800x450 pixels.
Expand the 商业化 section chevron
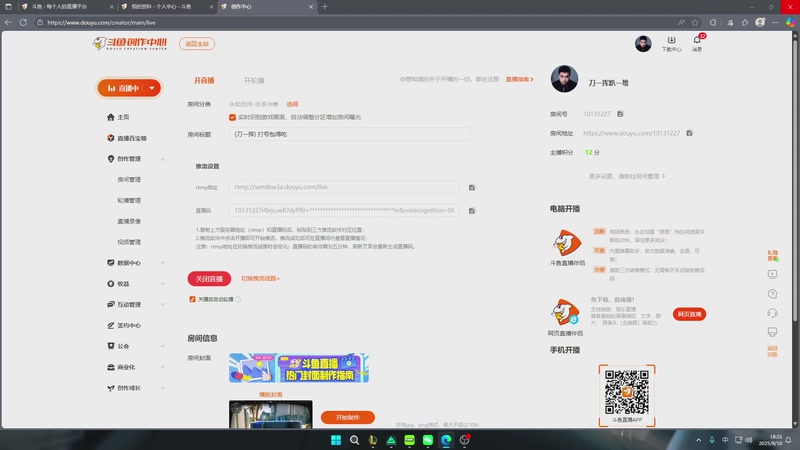pos(162,367)
